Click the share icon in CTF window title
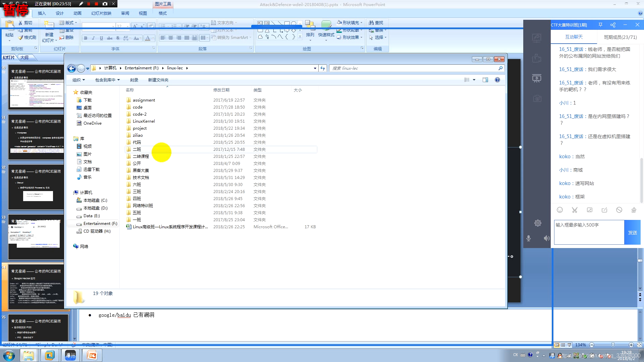The height and width of the screenshot is (362, 644). (613, 25)
